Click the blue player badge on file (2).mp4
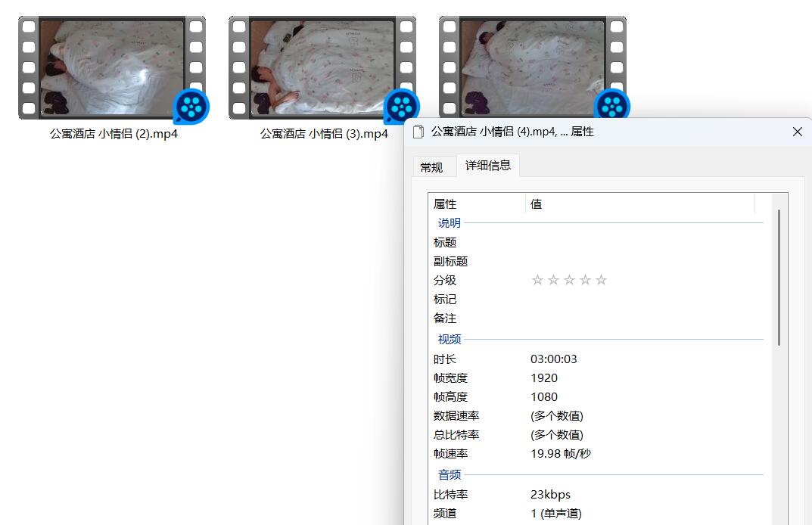 click(191, 106)
